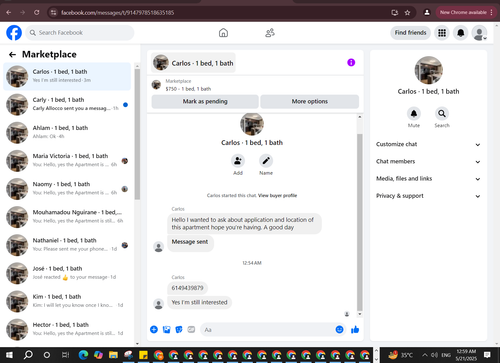Go to Facebook Home icon
This screenshot has height=363, width=500.
(223, 33)
